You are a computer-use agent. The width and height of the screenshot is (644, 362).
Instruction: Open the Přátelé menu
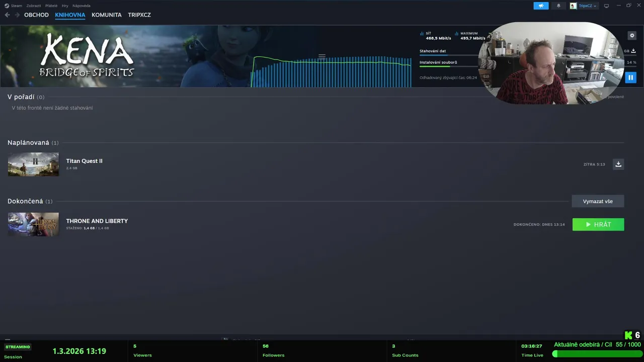[x=51, y=6]
